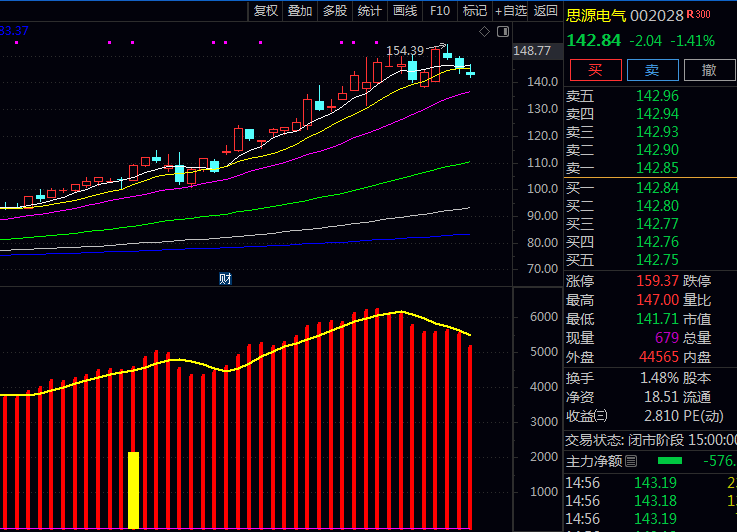Click the 撤 cancel order button
737x532 pixels.
(709, 70)
